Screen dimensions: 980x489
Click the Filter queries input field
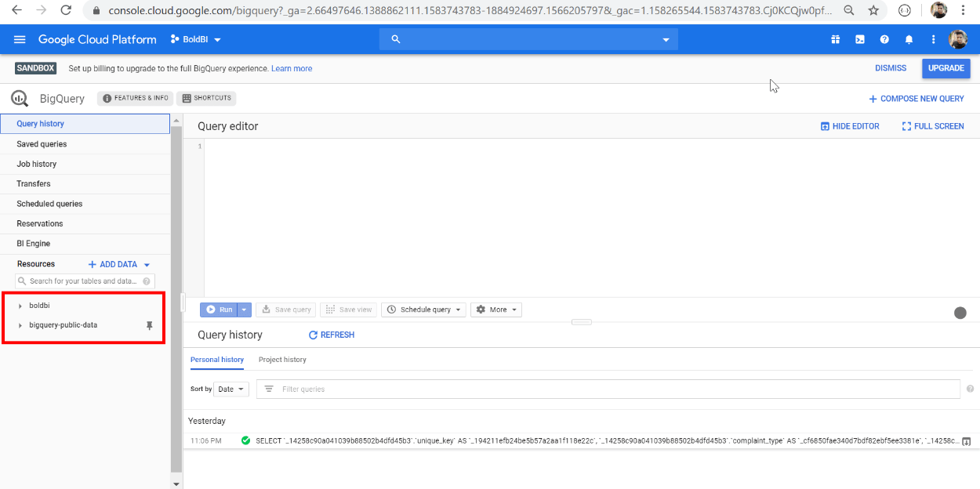470,389
